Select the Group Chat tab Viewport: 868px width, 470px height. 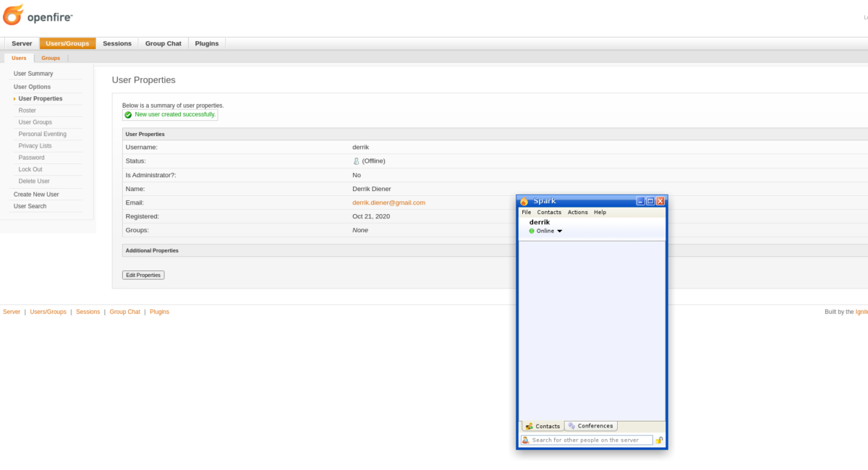click(x=163, y=43)
